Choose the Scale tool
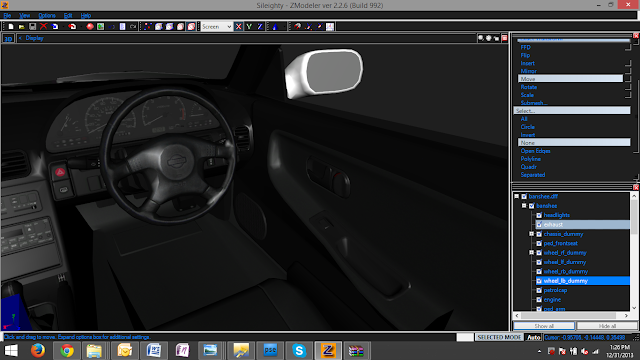This screenshot has width=640, height=360. (527, 95)
